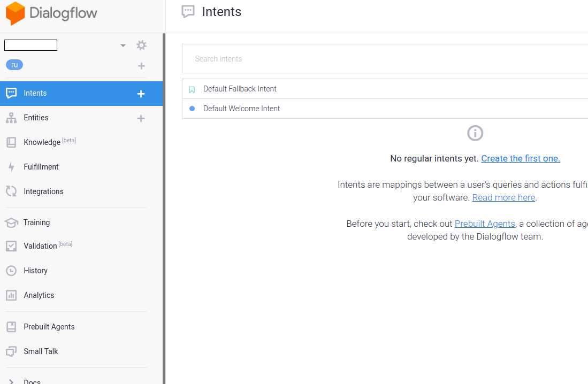Image resolution: width=588 pixels, height=384 pixels.
Task: Select the ru language badge
Action: click(14, 65)
